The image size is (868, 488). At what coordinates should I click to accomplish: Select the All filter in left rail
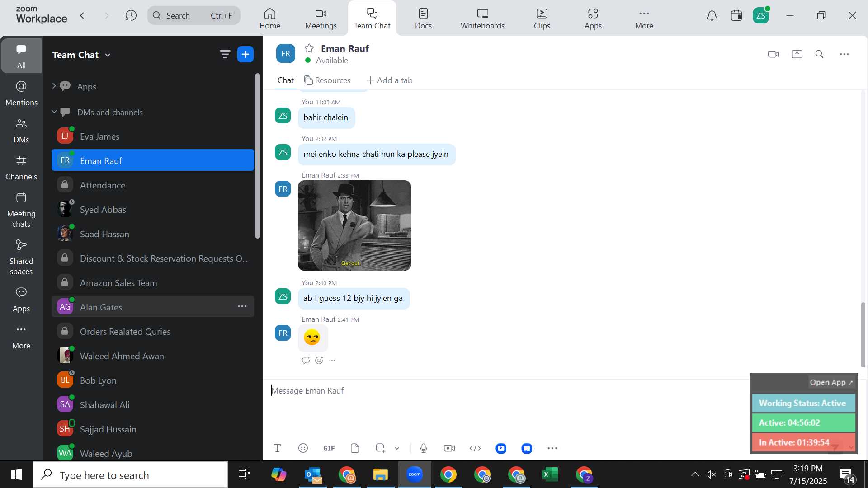[x=21, y=56]
